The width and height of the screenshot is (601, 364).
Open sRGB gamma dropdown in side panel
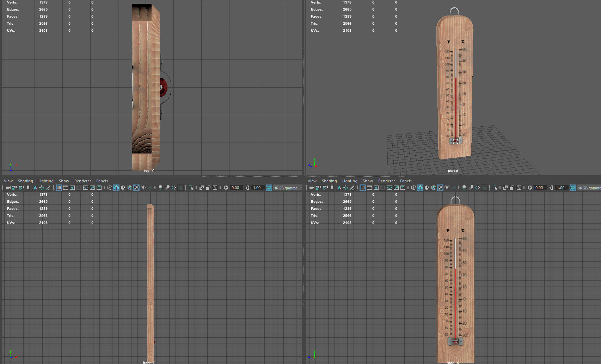coord(589,188)
